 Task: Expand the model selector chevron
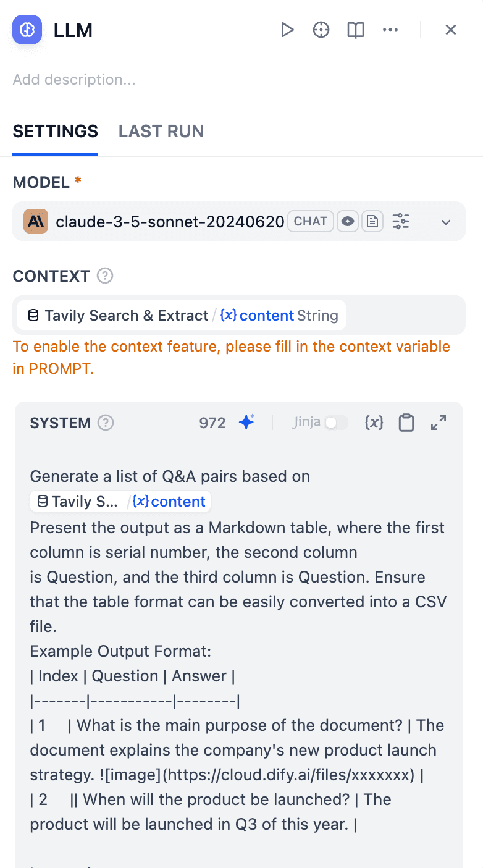[446, 222]
